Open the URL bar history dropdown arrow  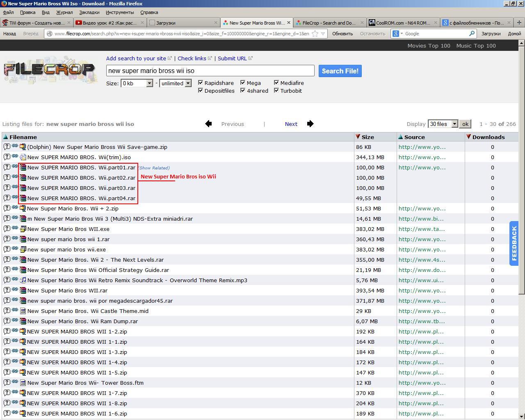323,34
